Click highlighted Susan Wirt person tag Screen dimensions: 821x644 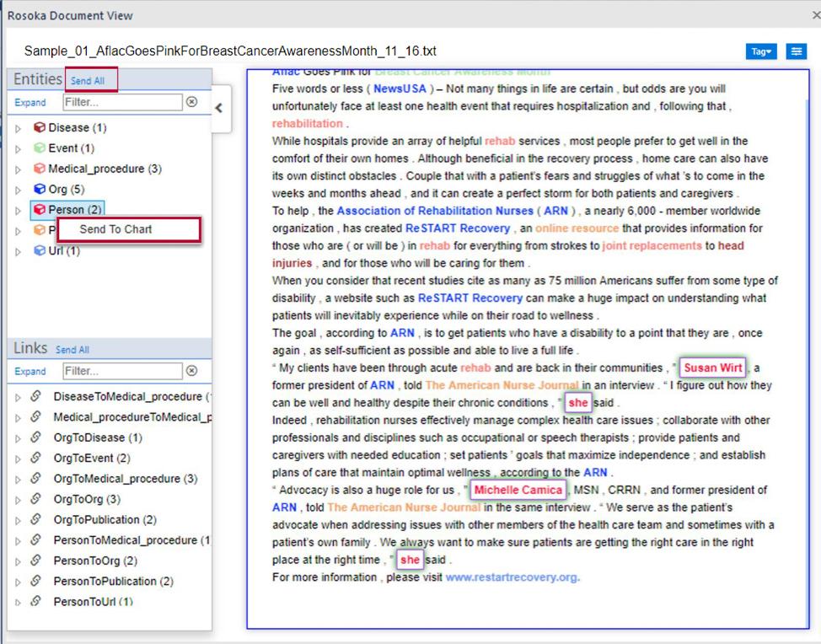tap(712, 368)
